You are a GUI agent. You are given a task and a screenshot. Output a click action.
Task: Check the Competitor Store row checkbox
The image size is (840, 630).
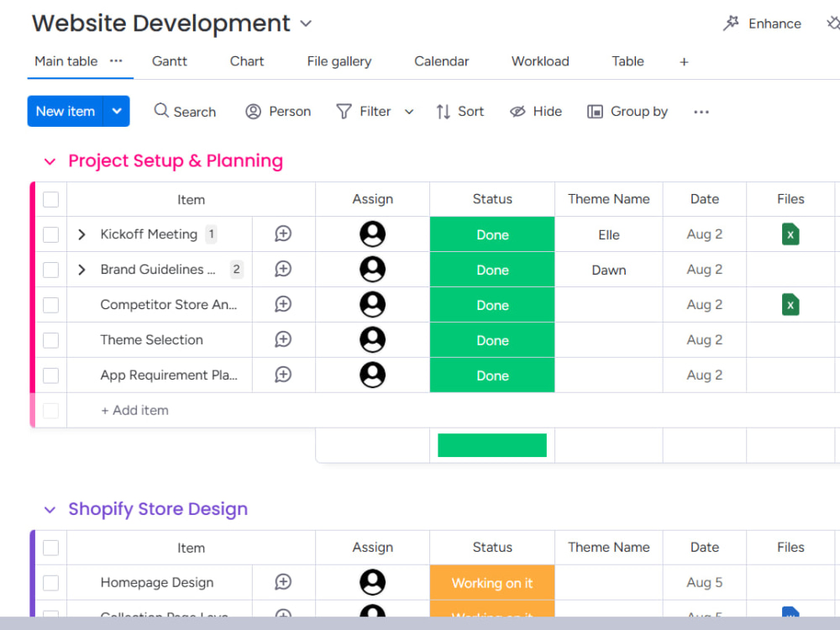click(x=51, y=305)
